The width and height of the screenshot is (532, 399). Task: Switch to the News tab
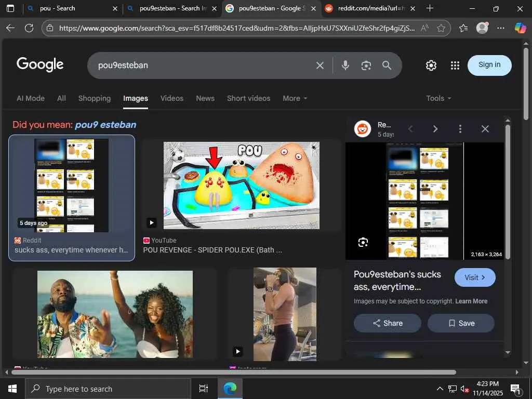pos(205,98)
